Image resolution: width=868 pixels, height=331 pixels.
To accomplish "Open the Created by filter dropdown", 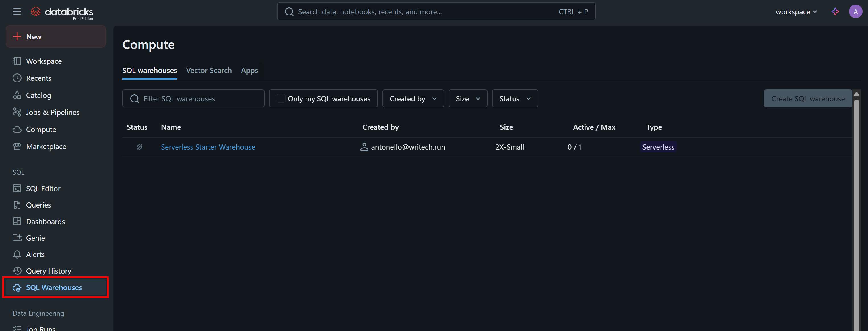I will [413, 98].
